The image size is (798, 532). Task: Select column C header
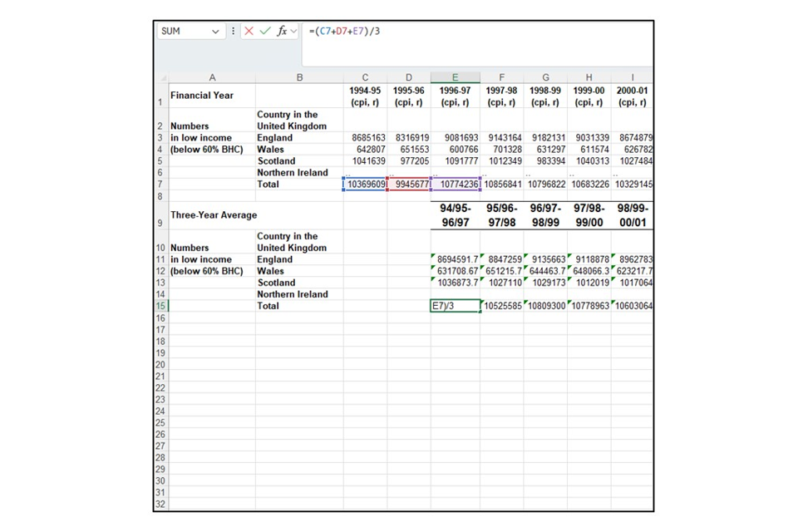[x=365, y=77]
